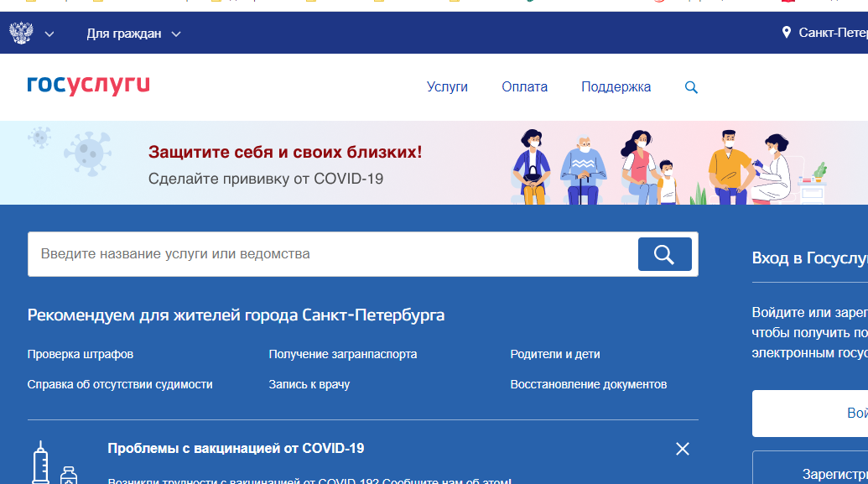
Task: Open the 'Услуги' menu item
Action: (447, 87)
